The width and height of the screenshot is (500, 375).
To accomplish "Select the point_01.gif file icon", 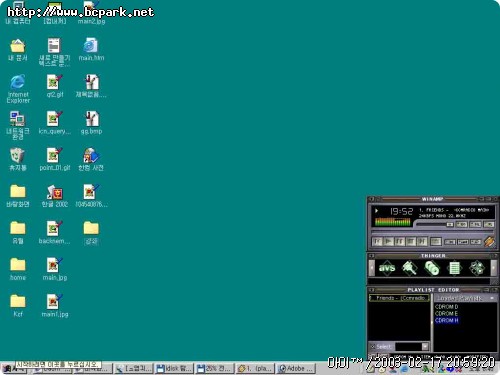I will 54,159.
